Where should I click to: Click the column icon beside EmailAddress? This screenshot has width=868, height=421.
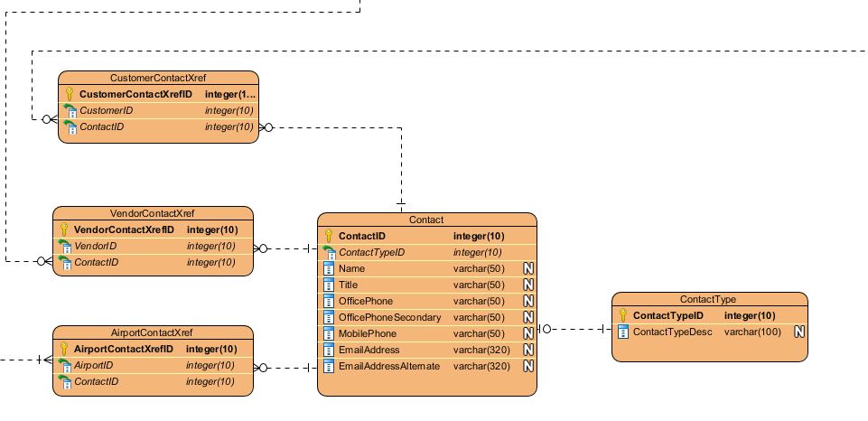pos(329,351)
